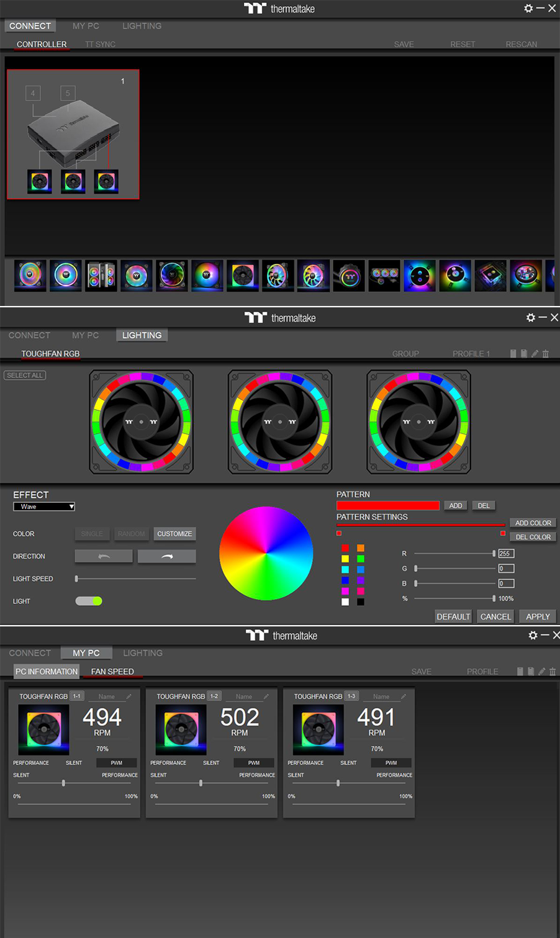Click trash icon in bottom Fan Speed window

point(553,671)
